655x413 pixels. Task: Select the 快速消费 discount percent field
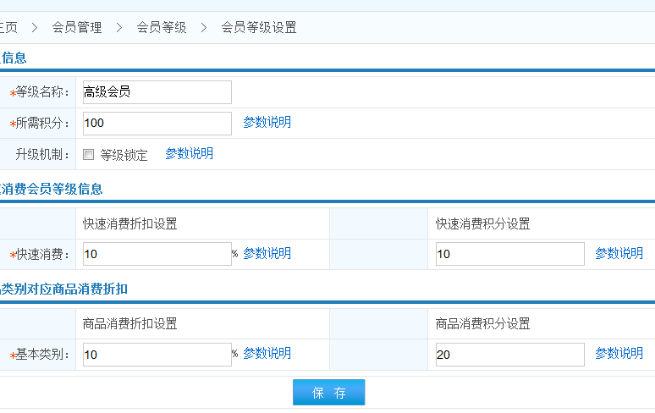point(156,254)
